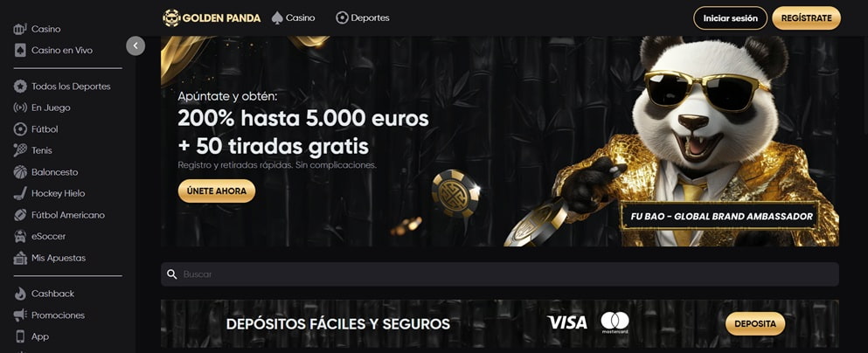Focus the Buscar search field

pos(500,274)
